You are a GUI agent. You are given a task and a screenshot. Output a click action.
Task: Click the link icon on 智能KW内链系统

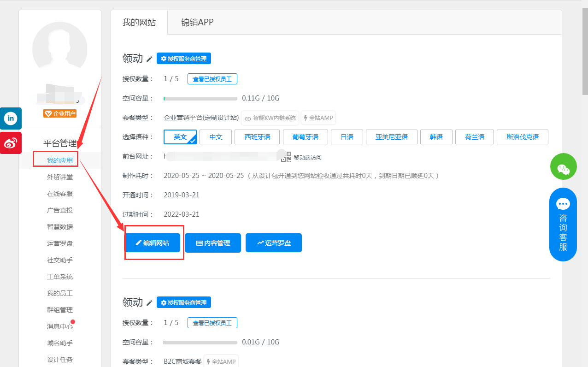click(x=249, y=118)
